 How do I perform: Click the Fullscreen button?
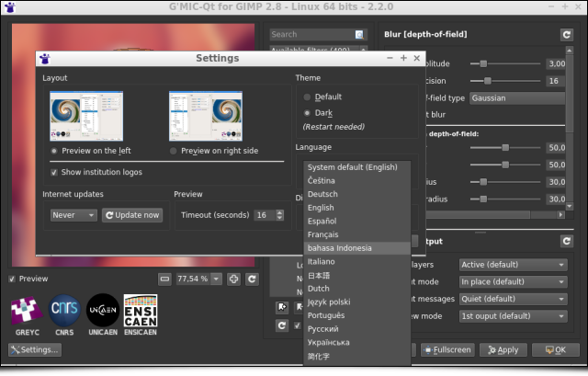click(x=447, y=349)
